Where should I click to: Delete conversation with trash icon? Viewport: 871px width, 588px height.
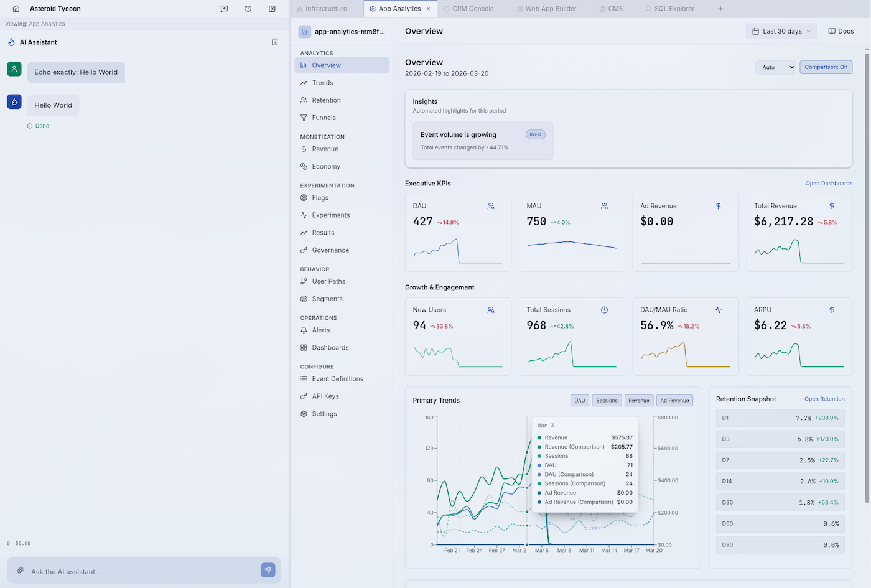[x=274, y=42]
